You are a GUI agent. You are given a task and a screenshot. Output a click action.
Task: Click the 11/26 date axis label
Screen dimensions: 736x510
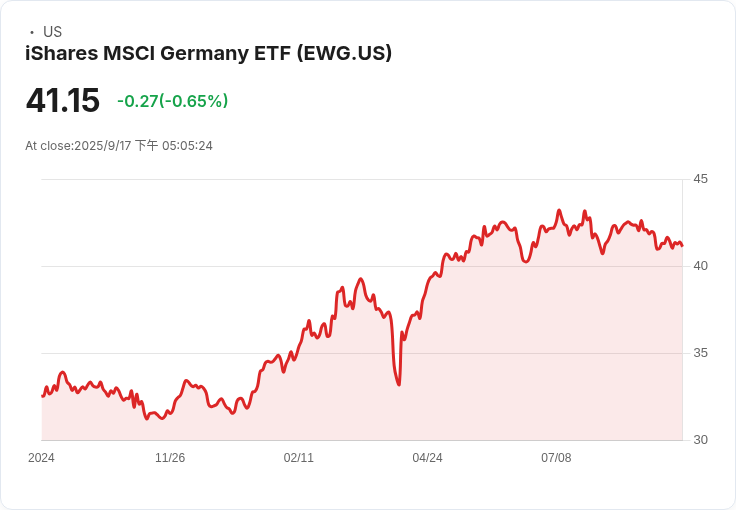click(x=170, y=458)
